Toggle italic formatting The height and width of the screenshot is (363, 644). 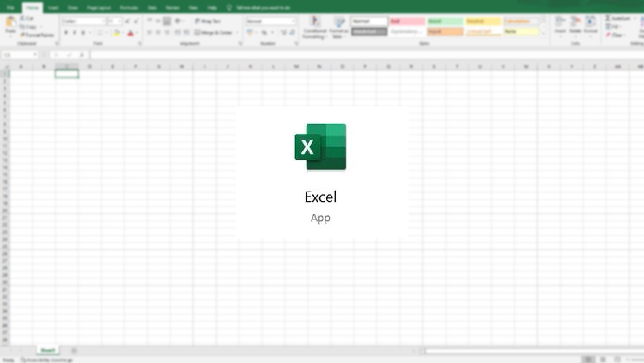click(x=74, y=33)
